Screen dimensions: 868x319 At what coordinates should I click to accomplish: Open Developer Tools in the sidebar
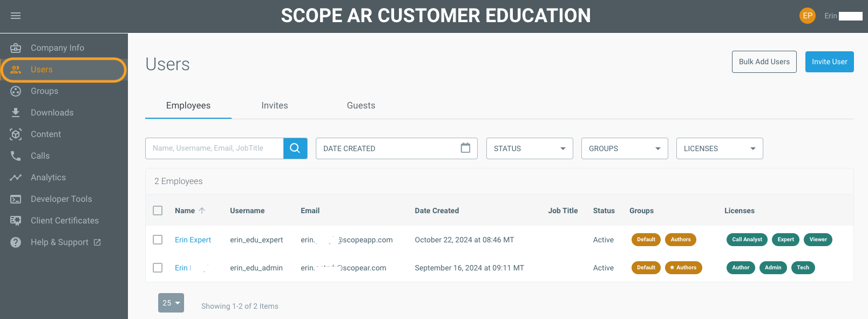(x=64, y=199)
